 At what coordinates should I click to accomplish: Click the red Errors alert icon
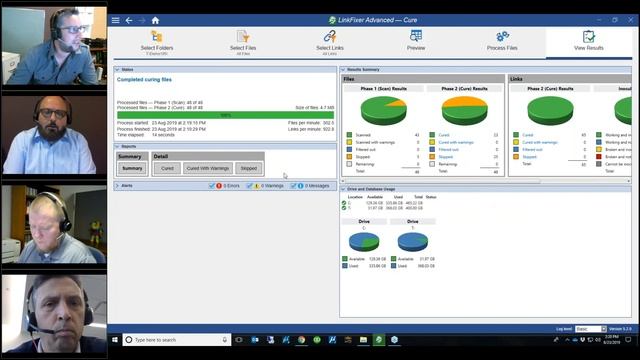coord(219,186)
